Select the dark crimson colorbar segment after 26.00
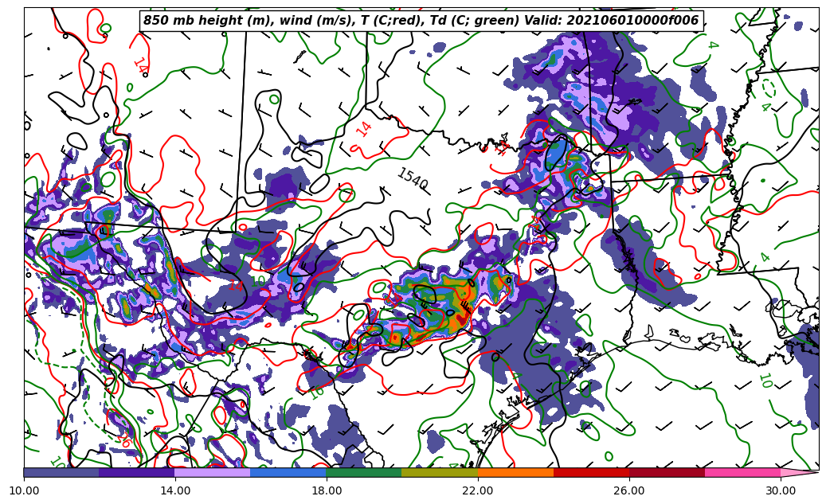 (x=667, y=472)
